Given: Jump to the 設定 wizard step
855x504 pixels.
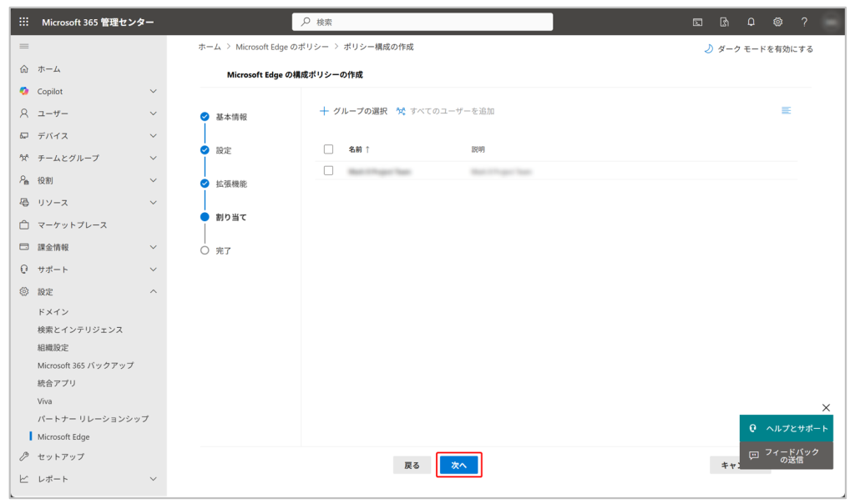Looking at the screenshot, I should pyautogui.click(x=224, y=150).
